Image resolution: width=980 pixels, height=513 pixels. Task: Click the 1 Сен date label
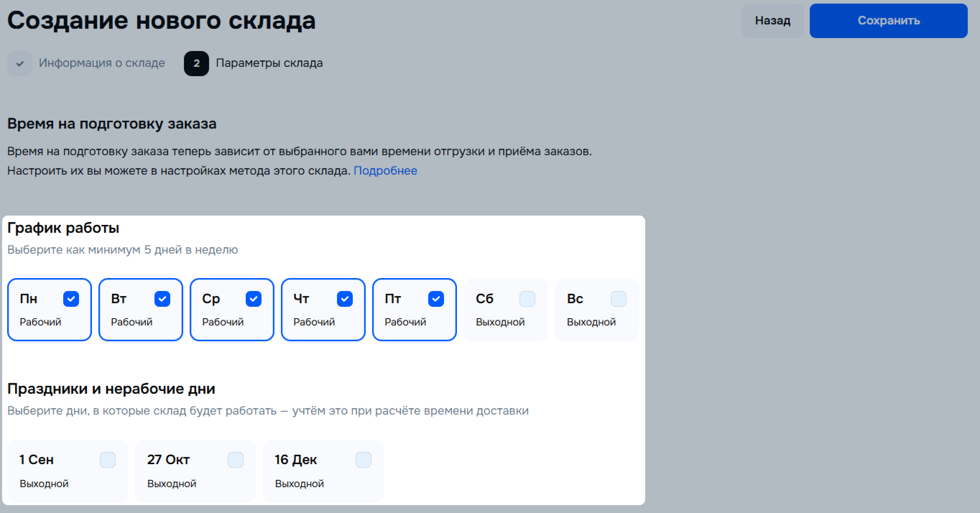37,460
